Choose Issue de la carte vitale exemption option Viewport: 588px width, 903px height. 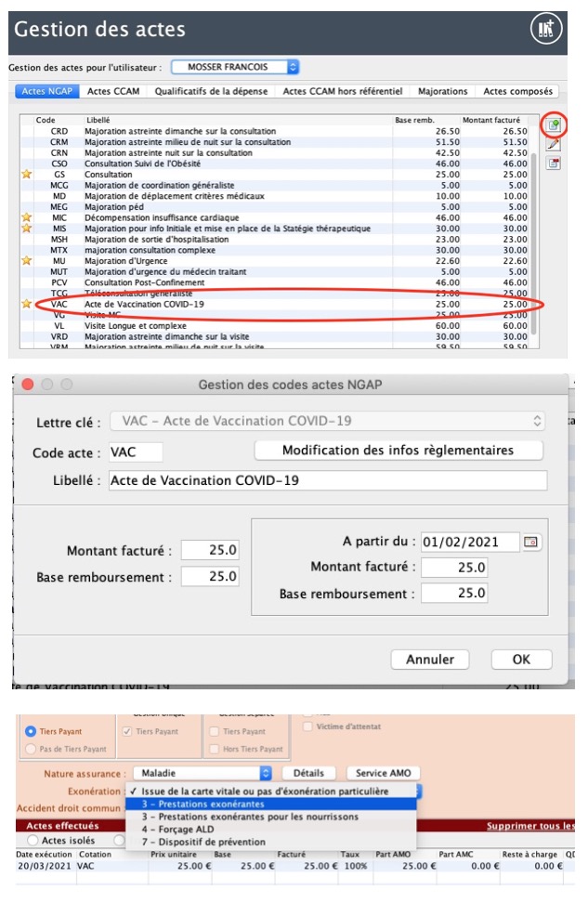pyautogui.click(x=270, y=792)
